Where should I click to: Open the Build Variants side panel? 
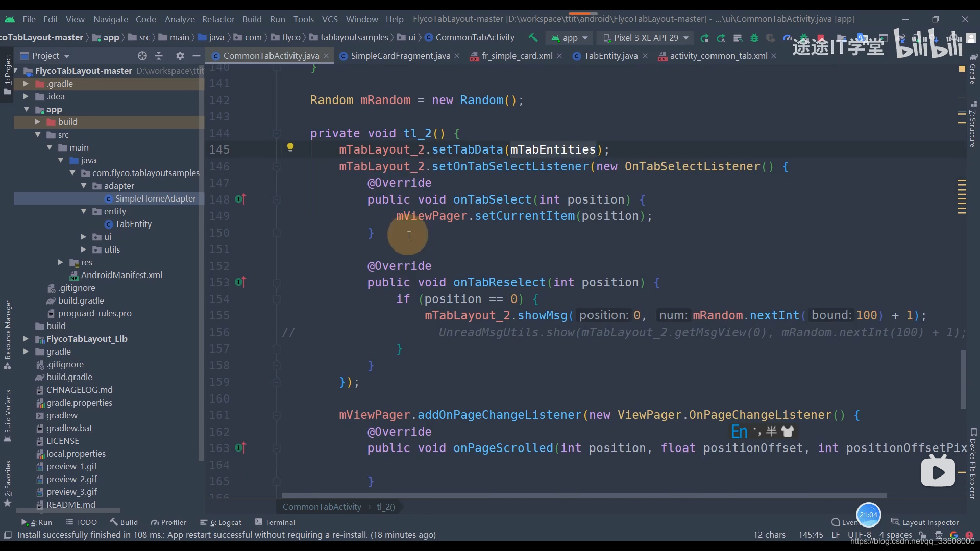[8, 415]
